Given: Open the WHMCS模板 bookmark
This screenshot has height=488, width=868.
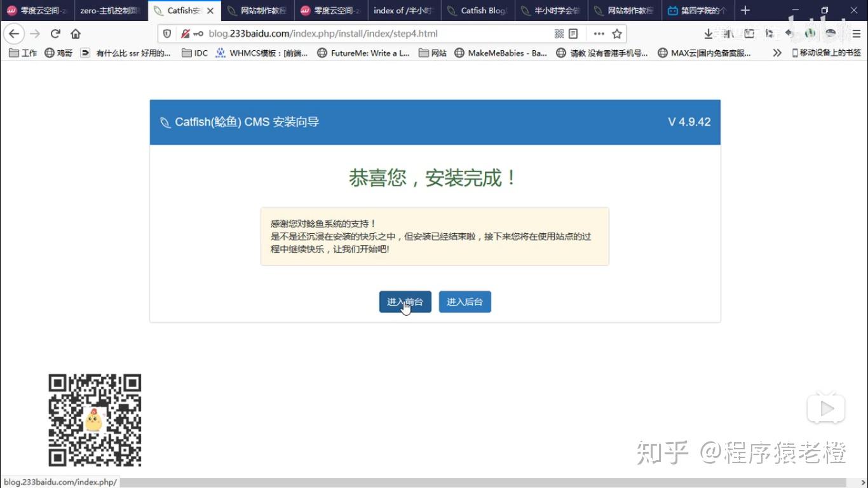Looking at the screenshot, I should pos(262,53).
